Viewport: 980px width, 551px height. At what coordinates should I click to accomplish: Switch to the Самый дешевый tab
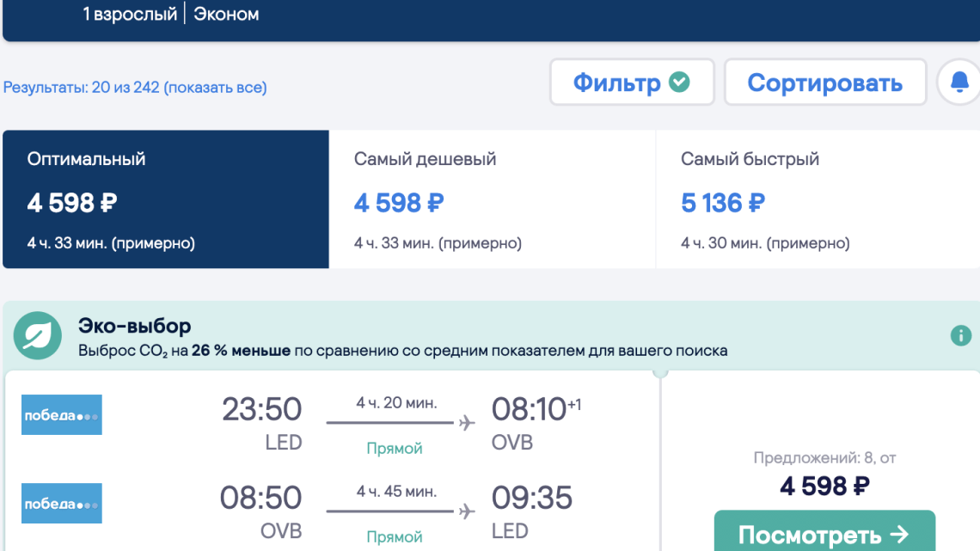pos(492,199)
